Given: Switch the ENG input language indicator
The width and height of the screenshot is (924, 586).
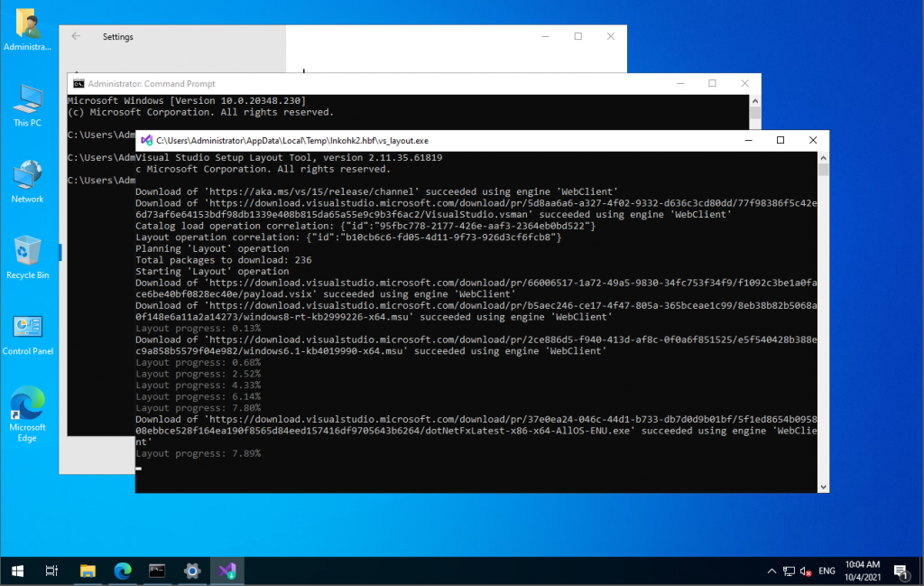Looking at the screenshot, I should click(x=827, y=571).
